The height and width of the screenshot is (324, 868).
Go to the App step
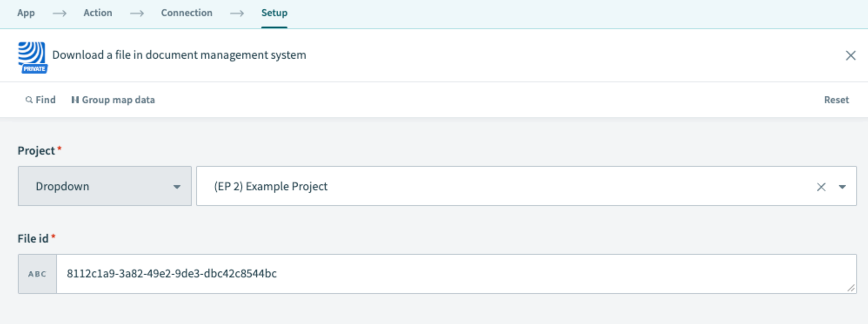click(x=26, y=13)
